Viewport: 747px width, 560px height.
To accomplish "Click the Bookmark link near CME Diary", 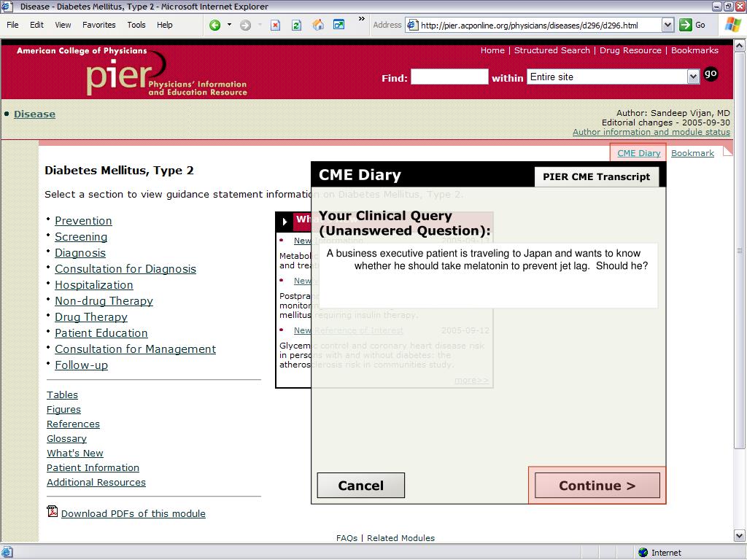I will [x=693, y=153].
